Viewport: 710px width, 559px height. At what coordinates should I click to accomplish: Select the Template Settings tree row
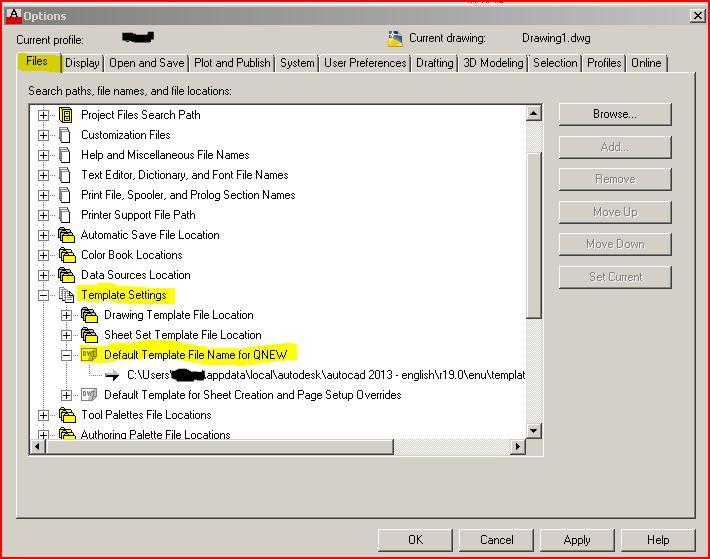pos(124,295)
